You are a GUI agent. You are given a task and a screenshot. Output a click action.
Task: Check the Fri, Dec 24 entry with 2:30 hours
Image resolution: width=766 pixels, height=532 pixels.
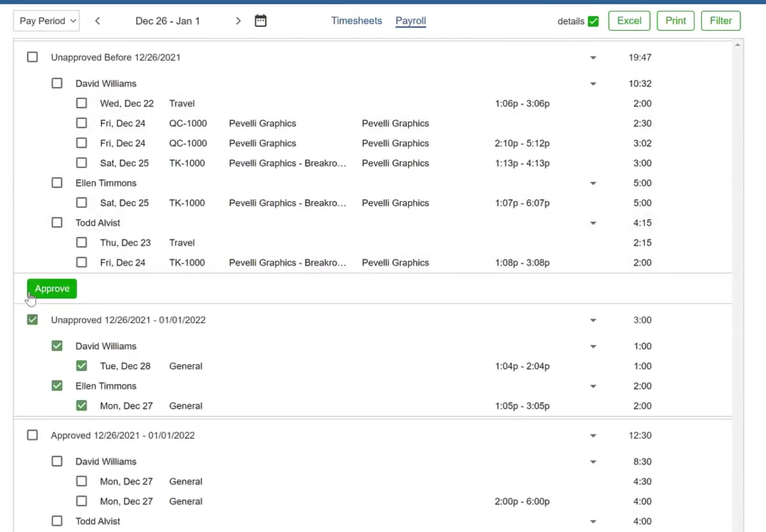click(x=82, y=123)
